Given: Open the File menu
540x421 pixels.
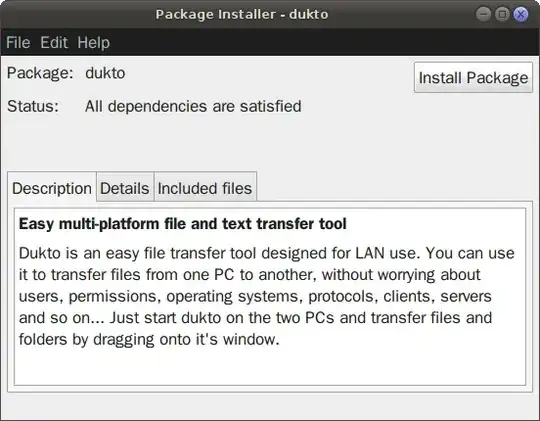Looking at the screenshot, I should tap(18, 43).
